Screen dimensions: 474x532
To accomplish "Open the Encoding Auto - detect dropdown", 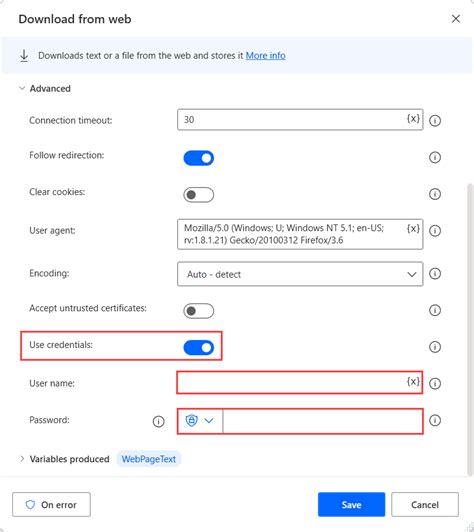I will coord(300,274).
